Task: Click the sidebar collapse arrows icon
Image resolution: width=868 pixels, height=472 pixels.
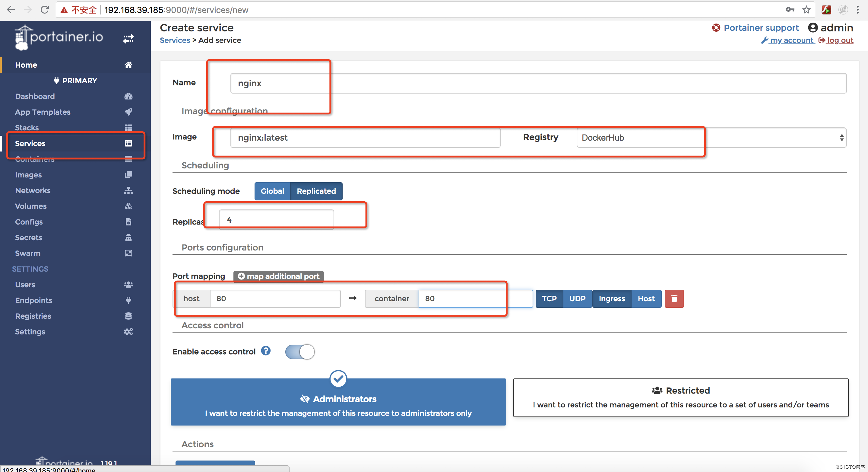Action: [x=128, y=39]
